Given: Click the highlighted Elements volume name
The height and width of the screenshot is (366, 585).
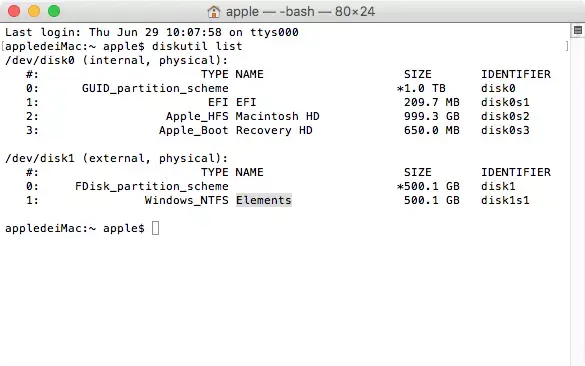Looking at the screenshot, I should (263, 200).
